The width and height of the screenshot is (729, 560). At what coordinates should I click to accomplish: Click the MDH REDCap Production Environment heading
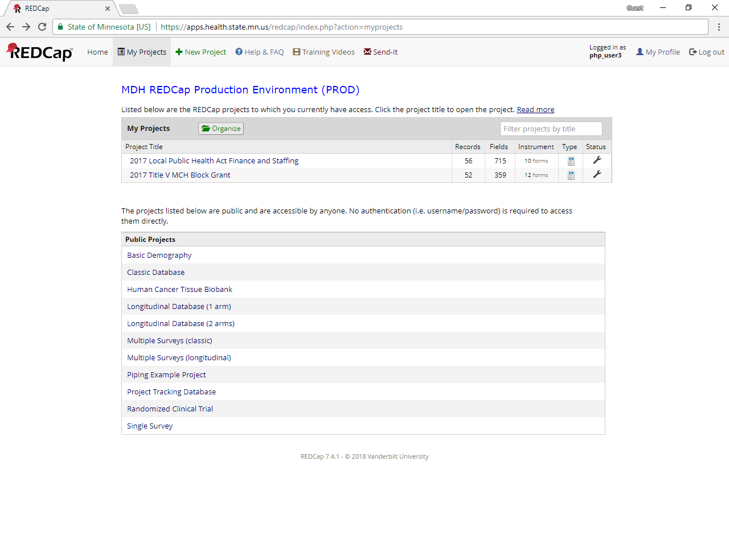pyautogui.click(x=240, y=90)
